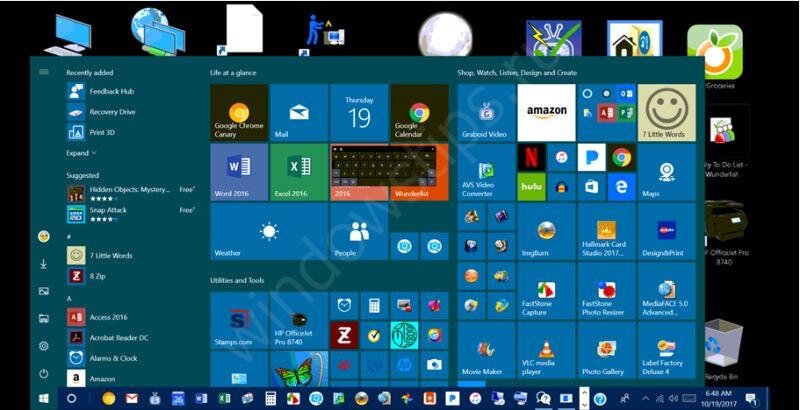
Task: Launch the Hulu tile
Action: click(532, 187)
